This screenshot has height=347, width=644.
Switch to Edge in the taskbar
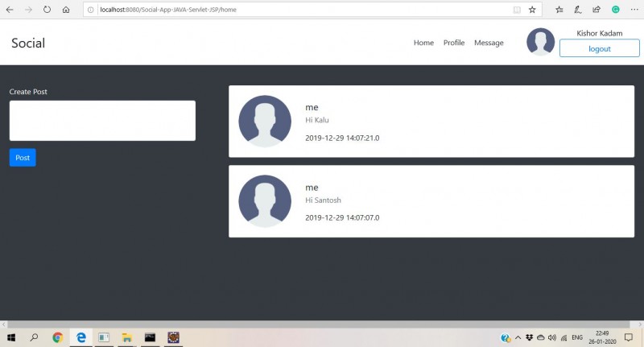[x=81, y=337]
